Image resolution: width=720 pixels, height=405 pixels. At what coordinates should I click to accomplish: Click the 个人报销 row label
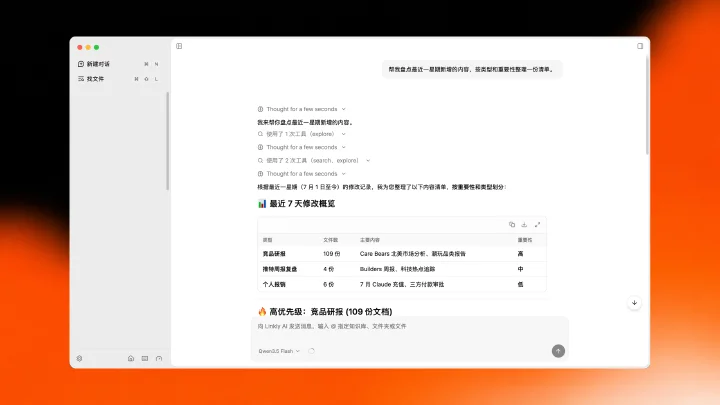(274, 285)
